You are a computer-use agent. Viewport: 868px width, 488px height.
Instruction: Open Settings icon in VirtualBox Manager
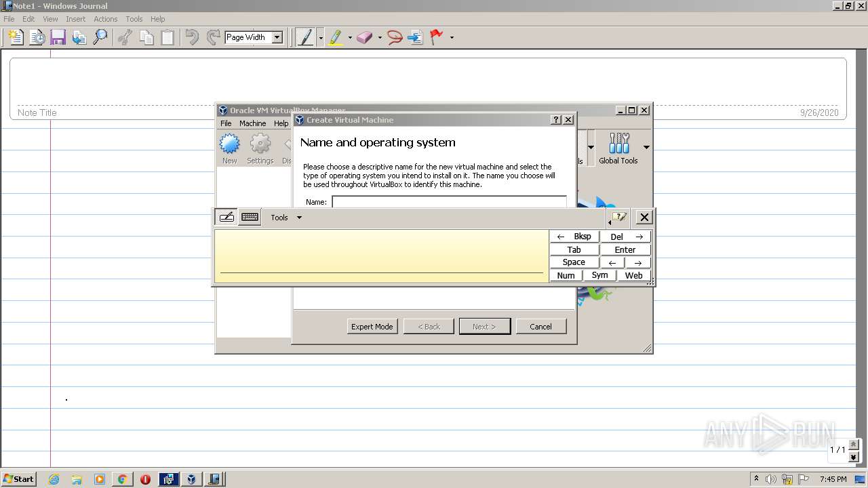pyautogui.click(x=260, y=148)
